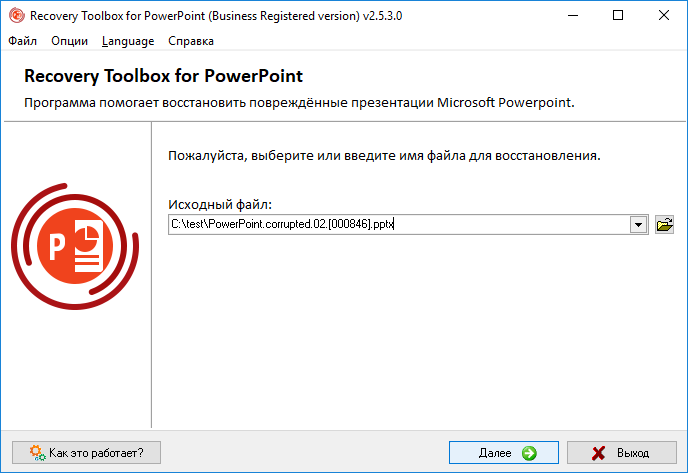Minimize the Recovery Toolbox window
This screenshot has width=688, height=473.
coord(573,15)
